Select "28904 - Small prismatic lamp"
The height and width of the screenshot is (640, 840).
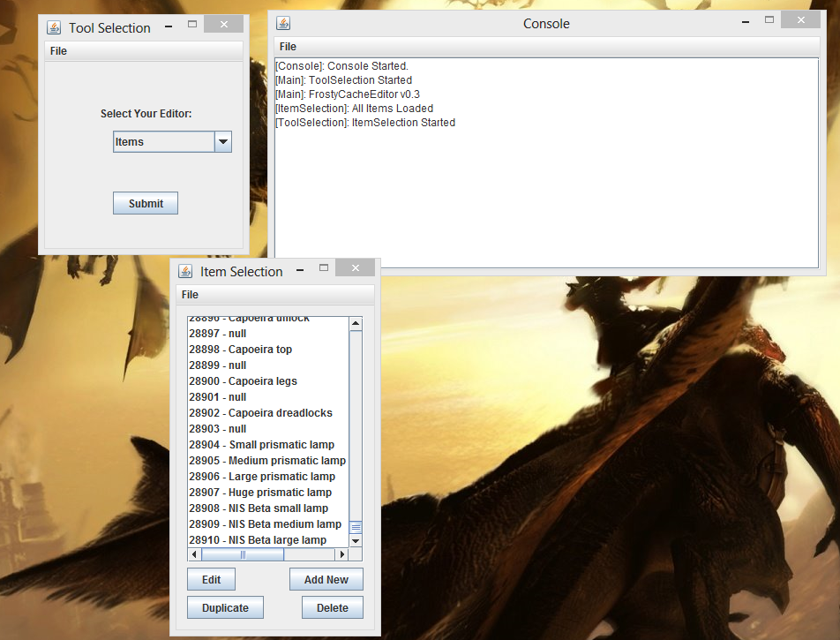[x=268, y=445]
